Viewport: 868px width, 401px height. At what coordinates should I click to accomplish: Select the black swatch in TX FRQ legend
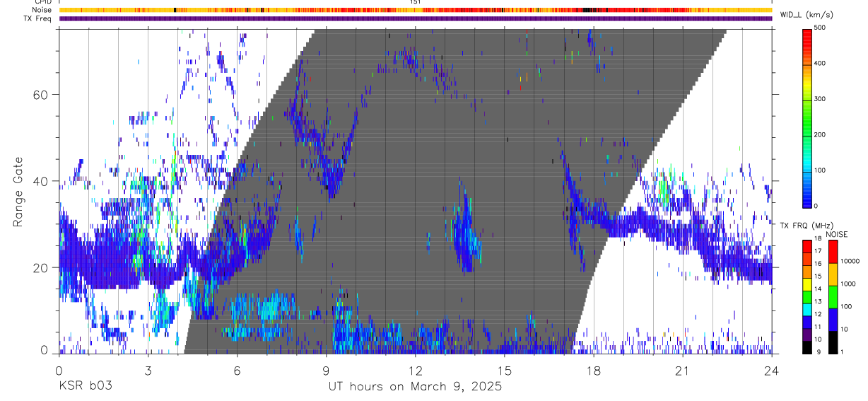[807, 347]
